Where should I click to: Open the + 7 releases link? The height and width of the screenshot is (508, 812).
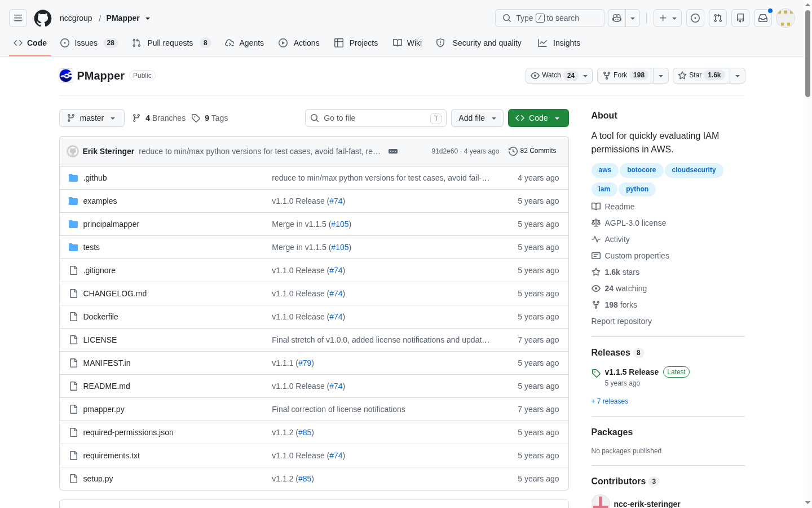(610, 401)
